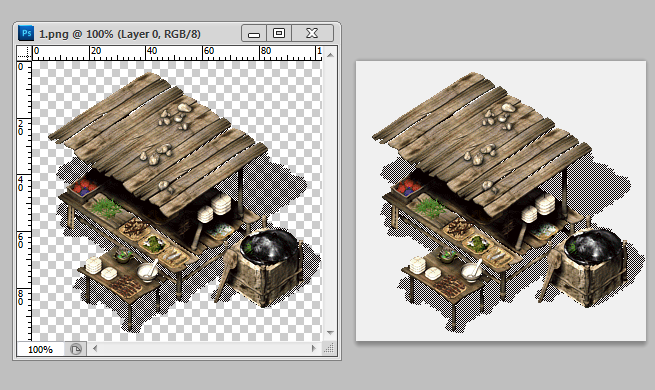655x390 pixels.
Task: Click the title text 1.png @ 100%
Action: click(76, 34)
